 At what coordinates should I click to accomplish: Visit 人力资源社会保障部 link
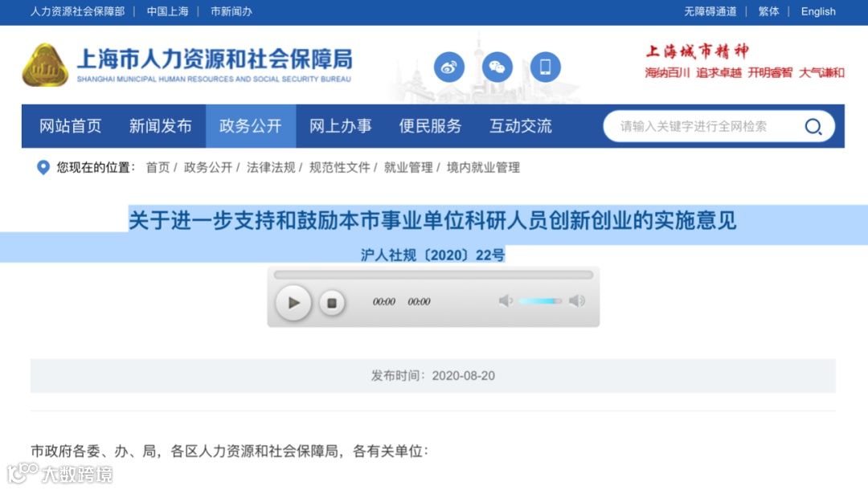[77, 11]
